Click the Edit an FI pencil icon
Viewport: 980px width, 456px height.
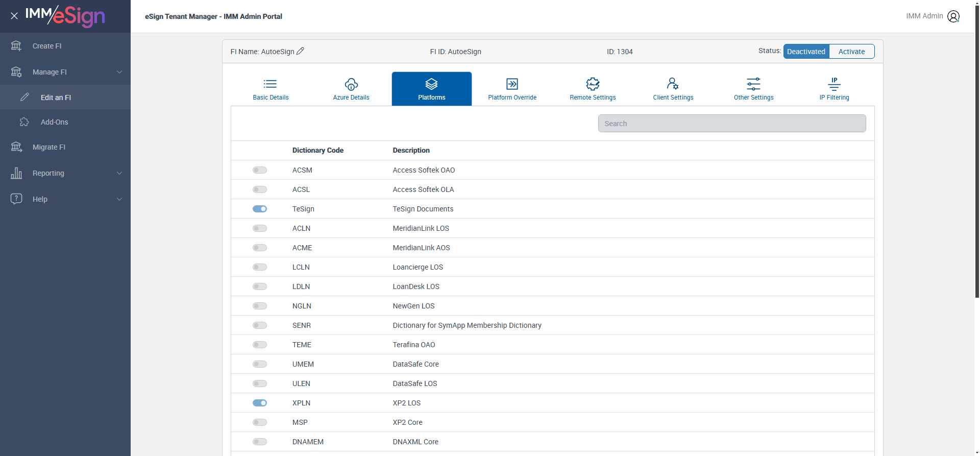pos(24,97)
